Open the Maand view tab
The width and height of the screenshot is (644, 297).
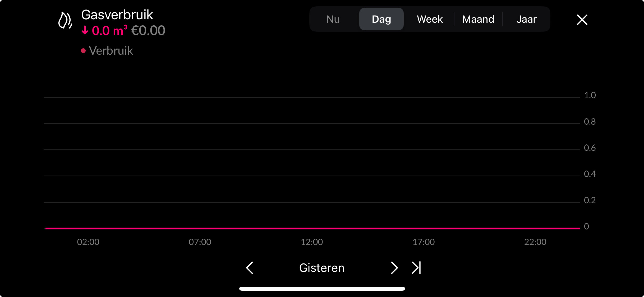(x=478, y=19)
